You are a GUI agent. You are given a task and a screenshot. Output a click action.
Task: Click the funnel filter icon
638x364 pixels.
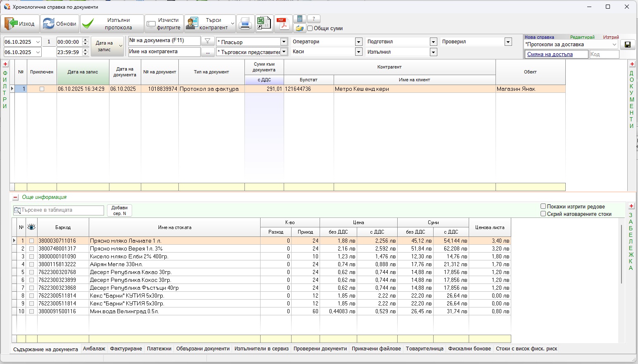pos(208,41)
